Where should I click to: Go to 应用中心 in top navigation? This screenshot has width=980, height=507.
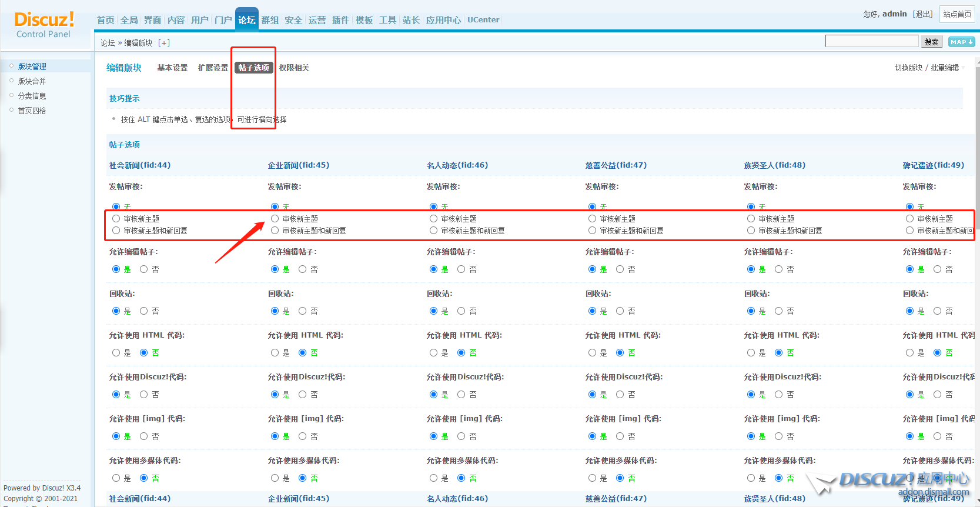pyautogui.click(x=443, y=20)
